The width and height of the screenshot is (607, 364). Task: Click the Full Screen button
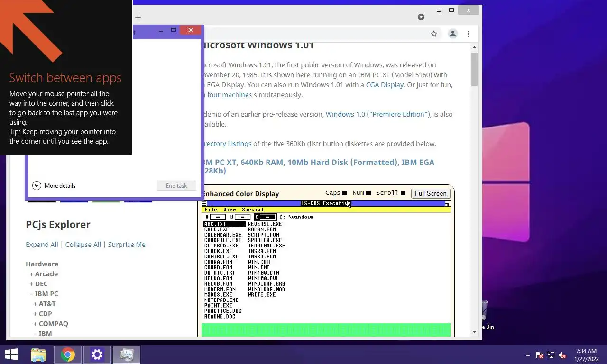[430, 193]
